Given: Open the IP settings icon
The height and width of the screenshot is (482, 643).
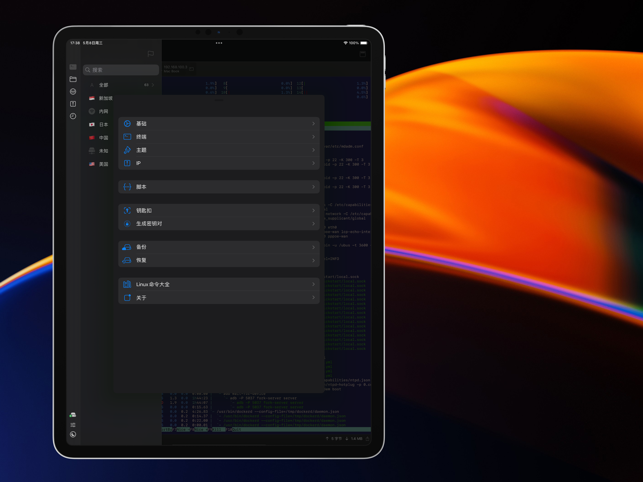Looking at the screenshot, I should 127,163.
